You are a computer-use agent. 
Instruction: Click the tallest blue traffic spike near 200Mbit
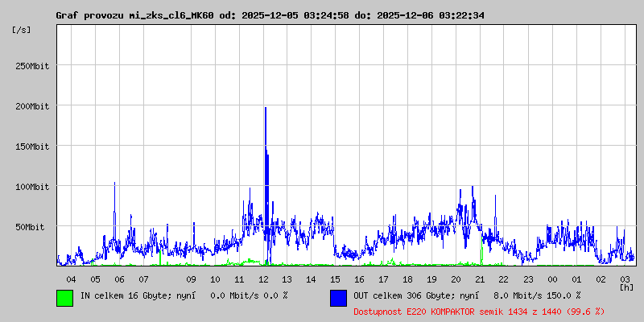(265, 113)
